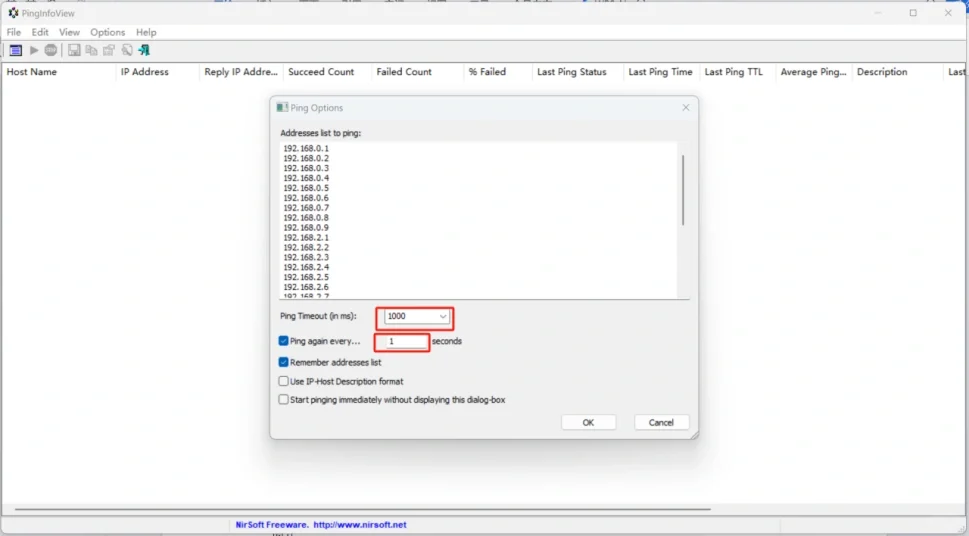Click address 192.168.2.4 in the list
This screenshot has height=536, width=969.
(306, 267)
